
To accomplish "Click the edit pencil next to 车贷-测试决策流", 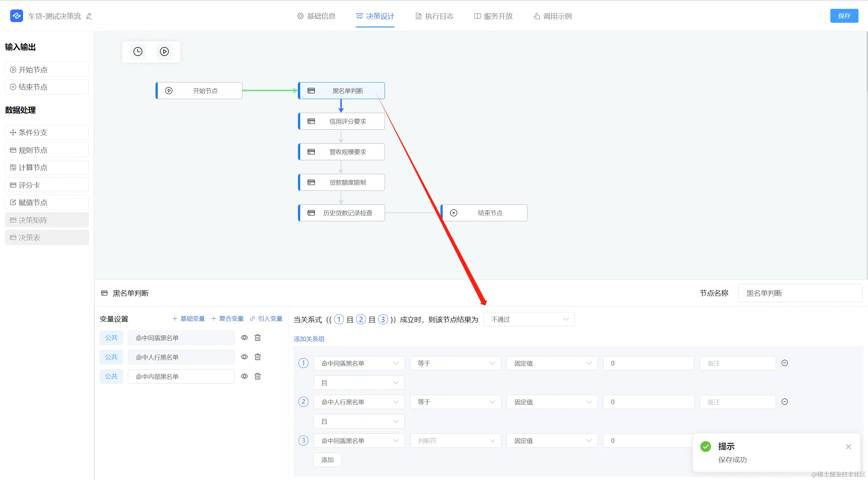I will pyautogui.click(x=89, y=16).
